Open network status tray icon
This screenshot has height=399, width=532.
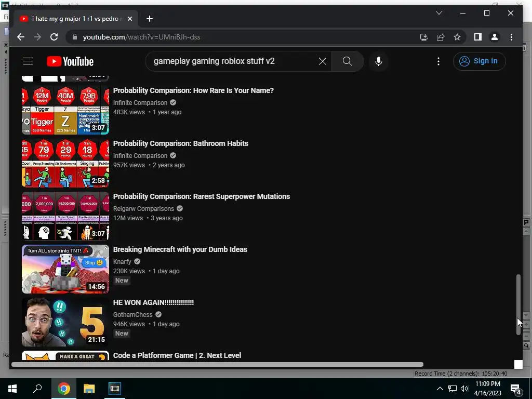point(453,389)
